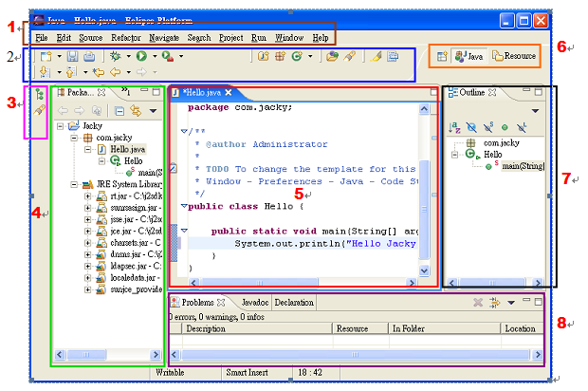The height and width of the screenshot is (391, 588).
Task: Open the Run button dropdown arrow
Action: [155, 57]
